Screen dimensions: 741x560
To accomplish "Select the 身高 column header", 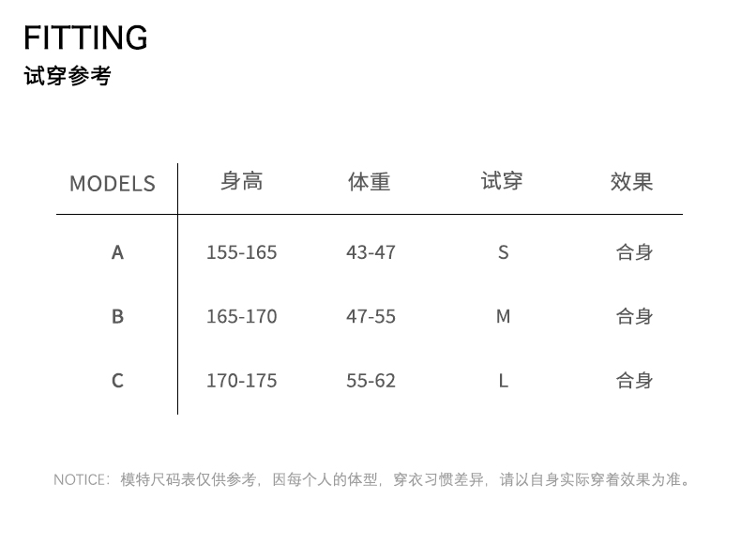I will pos(241,181).
